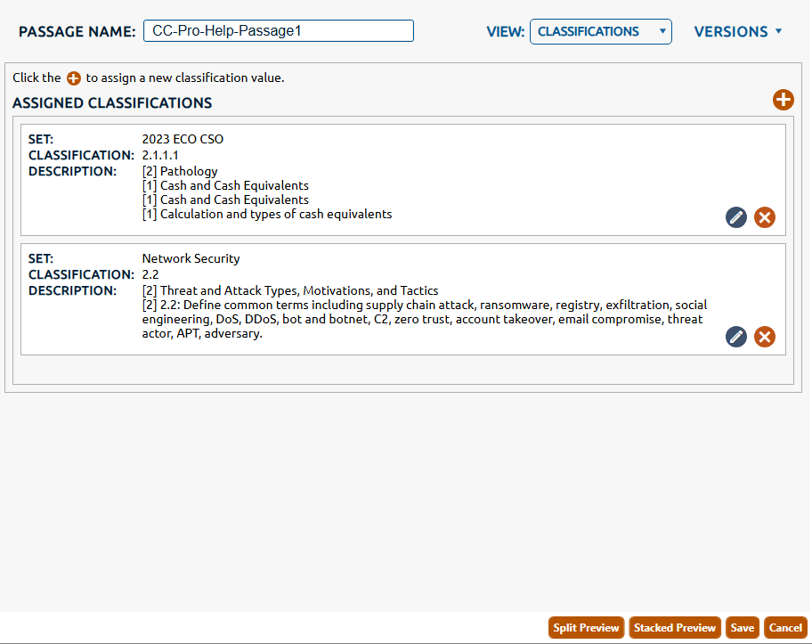Click the small plus icon in the instruction text
The height and width of the screenshot is (644, 812).
point(74,78)
